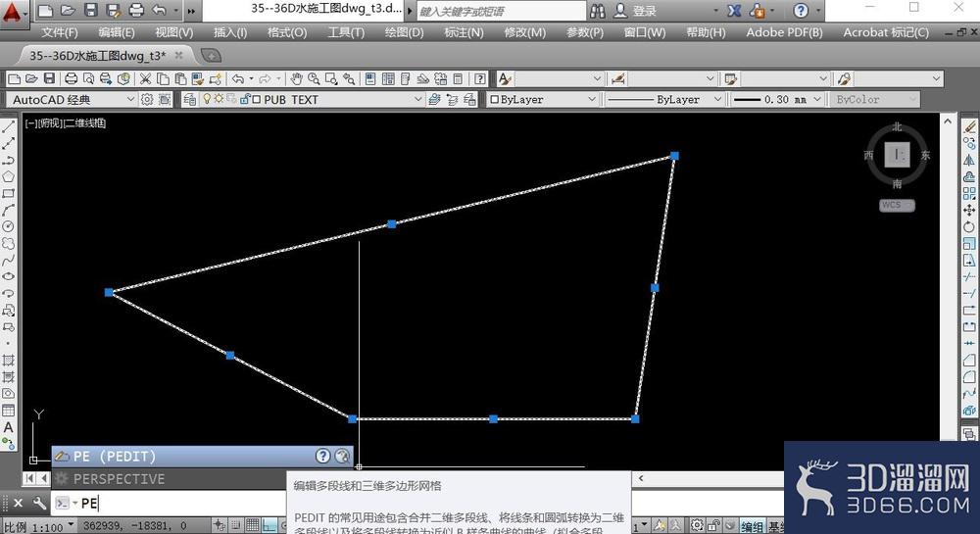Image resolution: width=980 pixels, height=534 pixels.
Task: Open the Layer Properties Manager icon
Action: click(x=189, y=99)
